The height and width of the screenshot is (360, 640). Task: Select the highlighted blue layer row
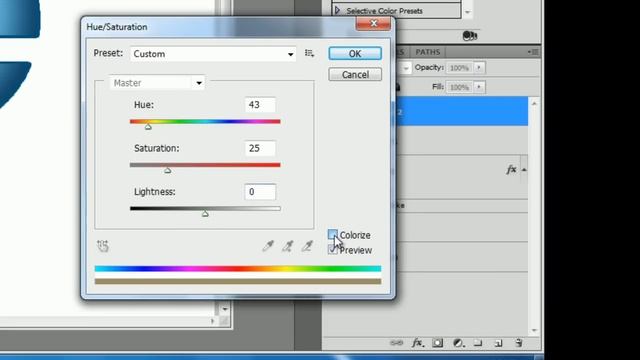pos(462,111)
